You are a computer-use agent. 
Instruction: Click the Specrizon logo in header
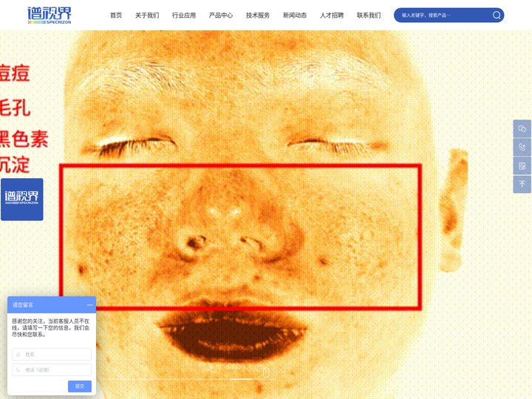click(50, 16)
